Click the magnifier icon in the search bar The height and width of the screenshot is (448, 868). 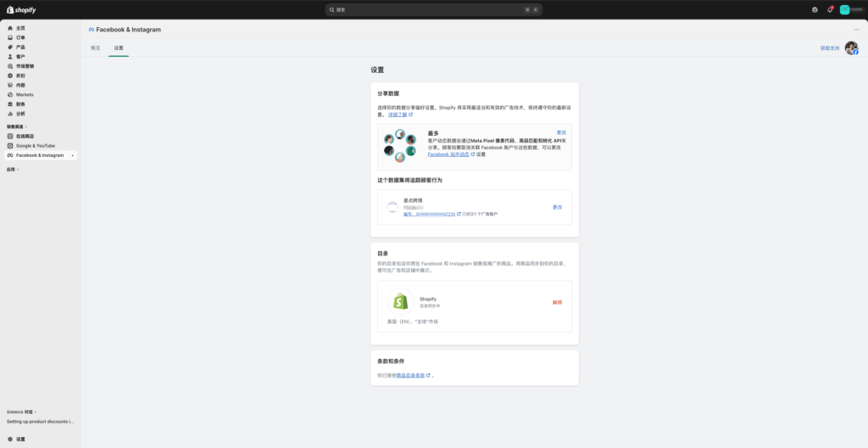(331, 9)
